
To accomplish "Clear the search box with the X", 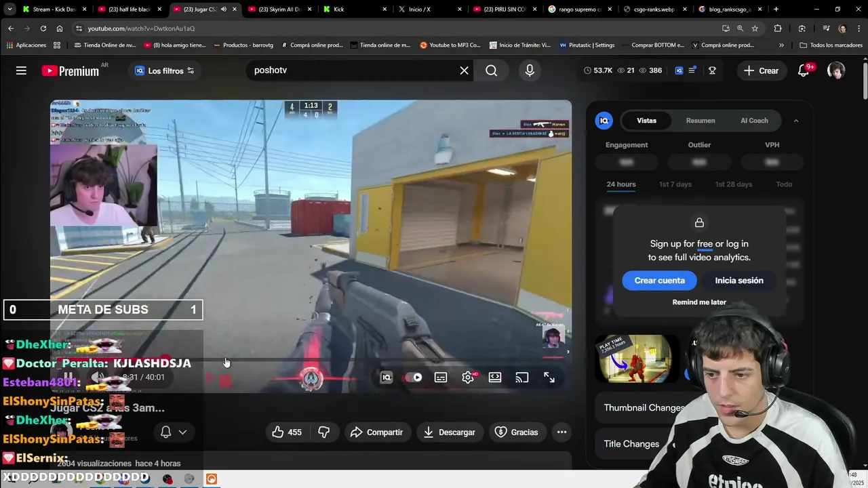I will pos(464,70).
